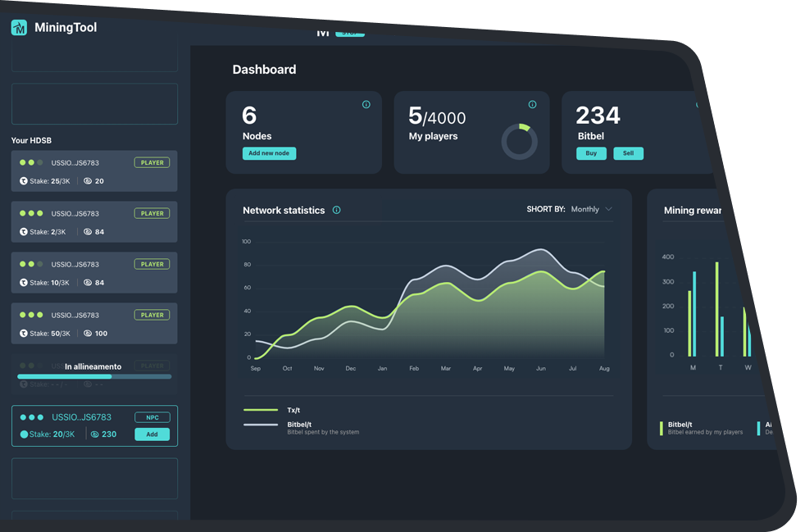Click the "MiningTool" app name text
The height and width of the screenshot is (532, 805).
pos(66,28)
